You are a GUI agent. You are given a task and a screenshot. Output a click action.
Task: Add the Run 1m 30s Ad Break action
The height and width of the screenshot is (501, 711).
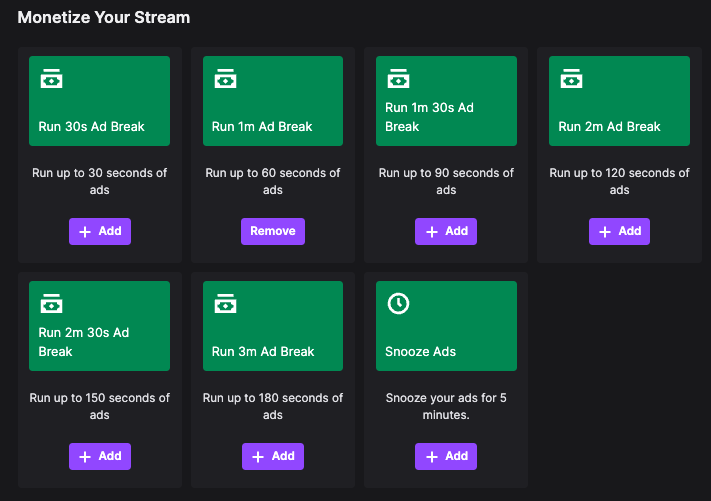tap(446, 231)
